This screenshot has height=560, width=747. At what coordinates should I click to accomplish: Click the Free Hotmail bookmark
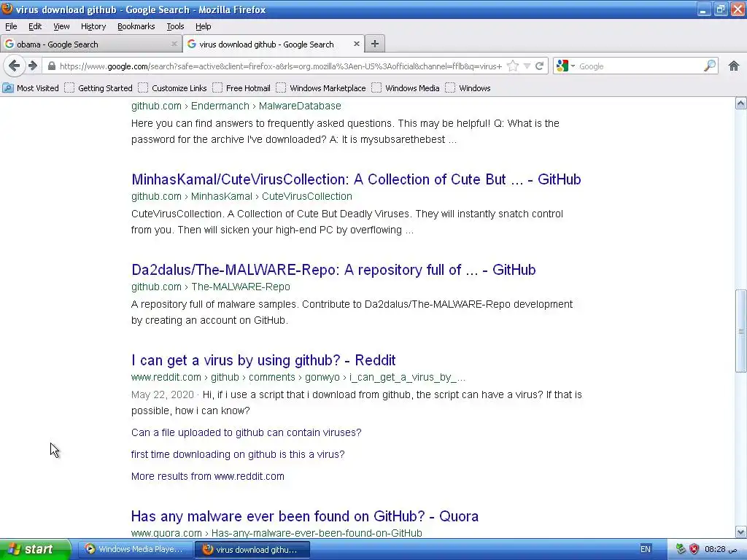click(241, 88)
